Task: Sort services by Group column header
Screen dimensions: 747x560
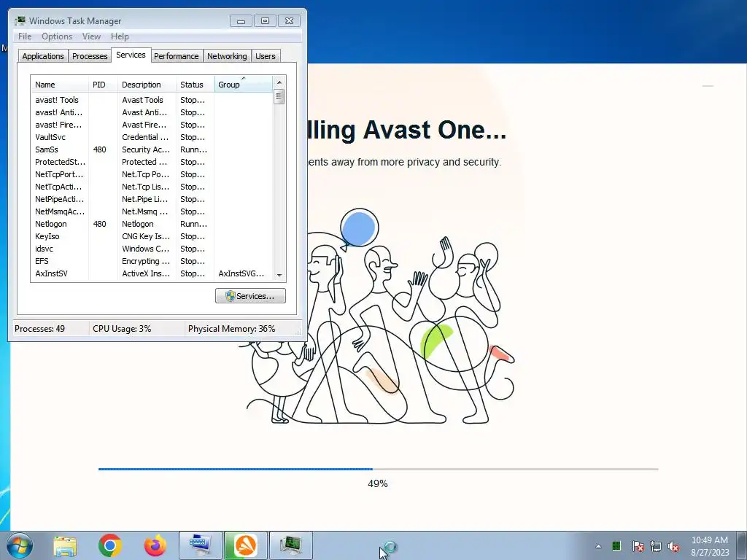Action: (x=244, y=85)
